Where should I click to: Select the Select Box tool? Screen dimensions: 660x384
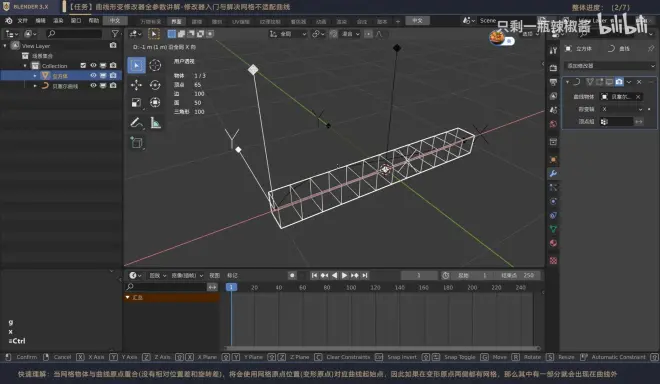tap(136, 65)
